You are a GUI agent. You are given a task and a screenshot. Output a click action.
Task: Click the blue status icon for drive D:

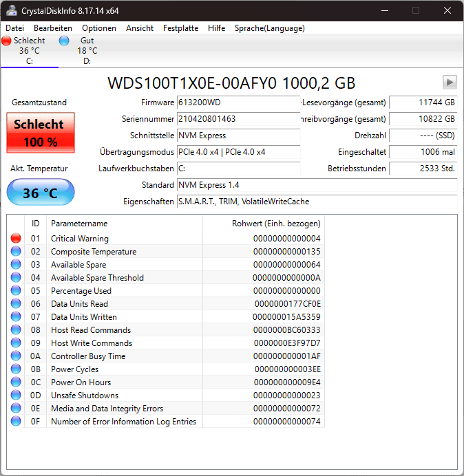click(x=64, y=41)
